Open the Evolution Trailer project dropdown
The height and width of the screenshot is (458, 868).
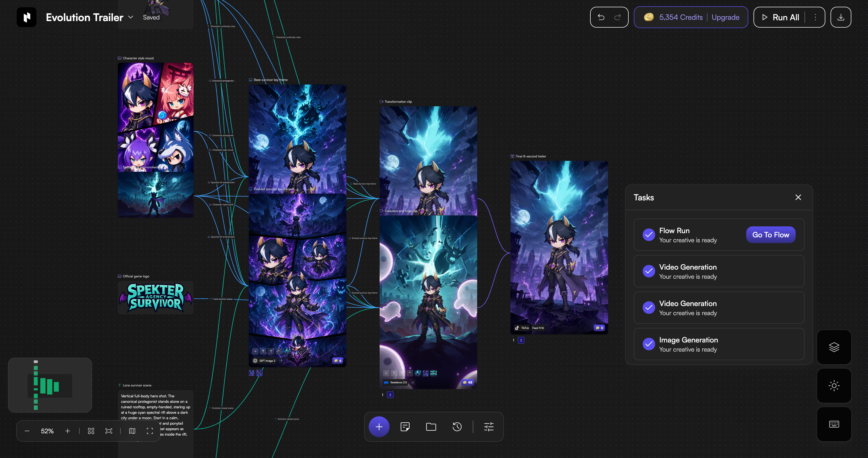point(131,17)
